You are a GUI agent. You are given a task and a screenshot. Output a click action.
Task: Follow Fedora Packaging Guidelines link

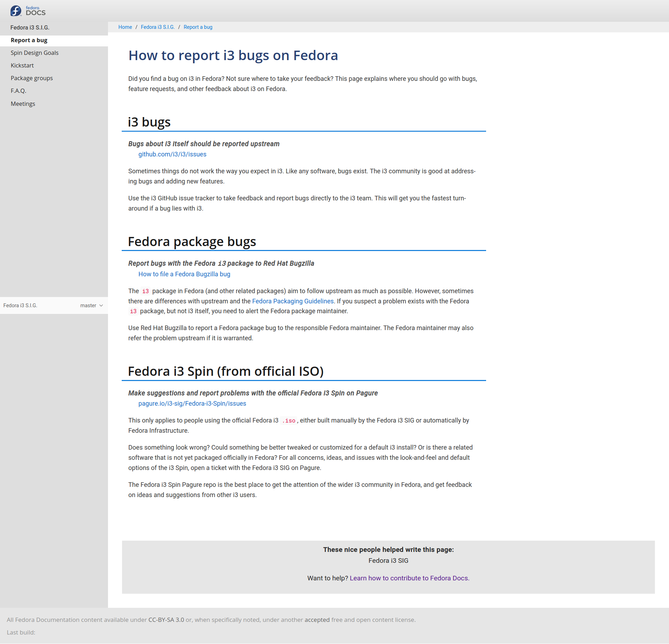293,301
